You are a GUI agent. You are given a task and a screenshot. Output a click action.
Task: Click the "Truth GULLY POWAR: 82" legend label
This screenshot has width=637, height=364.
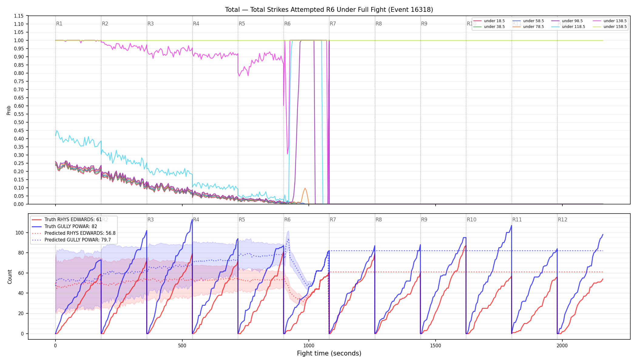(x=71, y=226)
